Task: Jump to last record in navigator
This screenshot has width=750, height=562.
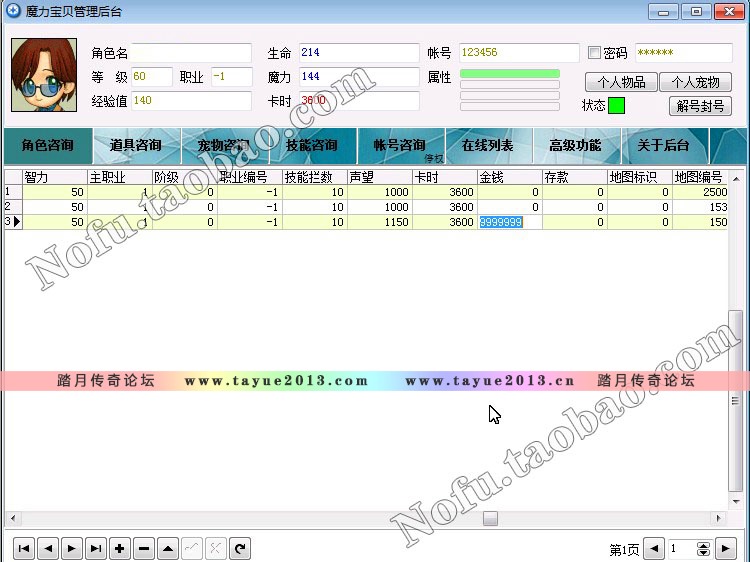Action: [x=96, y=548]
